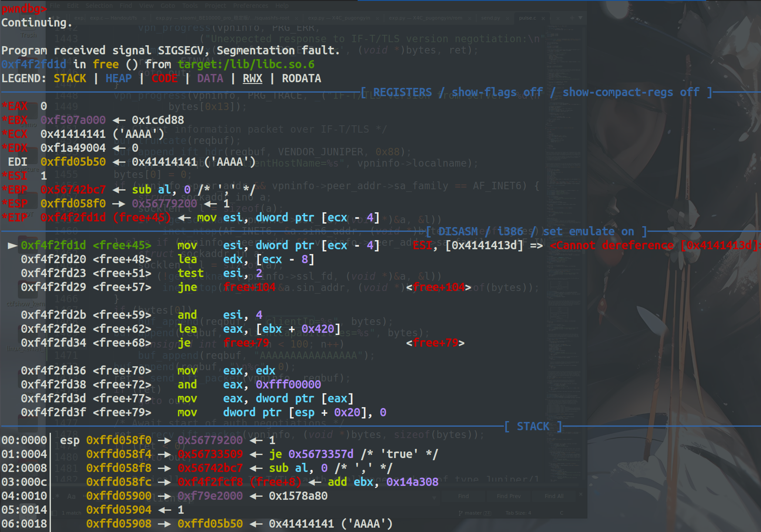Open the Selection menu in Sublime Text
Image resolution: width=761 pixels, height=532 pixels.
click(x=99, y=6)
